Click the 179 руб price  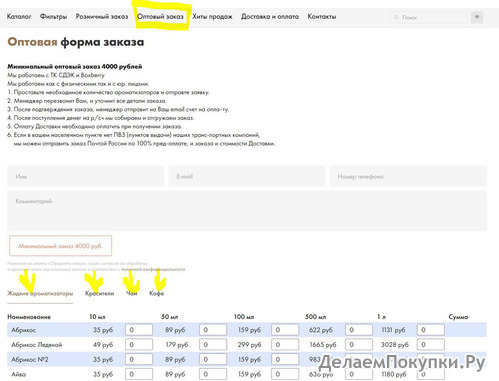click(177, 345)
